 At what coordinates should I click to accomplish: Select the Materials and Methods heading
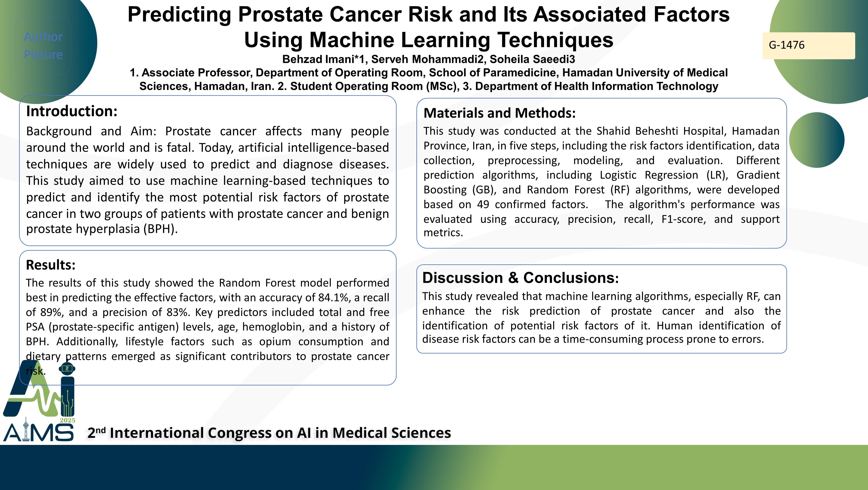pos(499,113)
